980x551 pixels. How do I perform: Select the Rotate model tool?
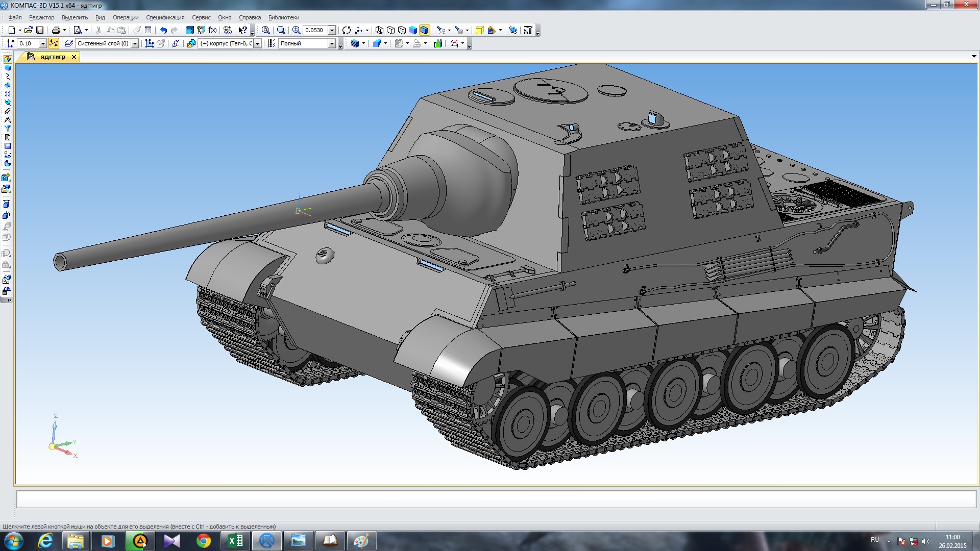pyautogui.click(x=348, y=30)
